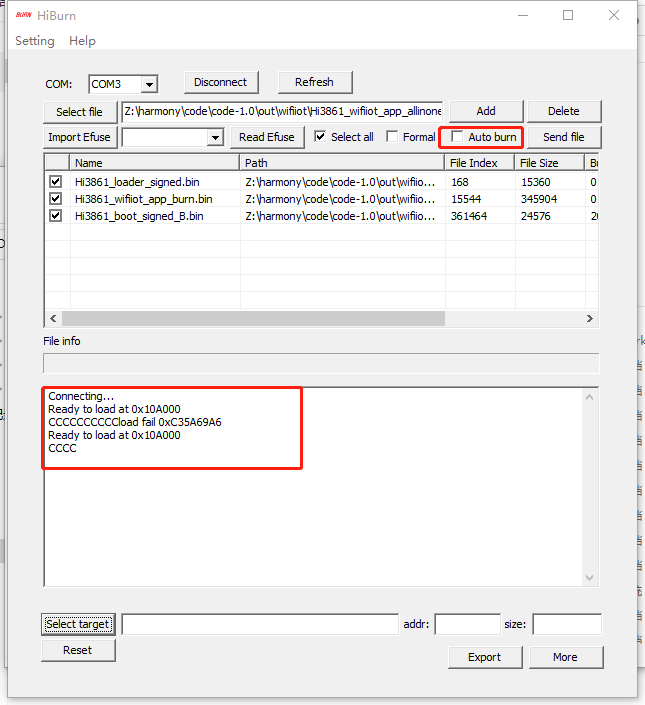Click the file list left scroll arrow
This screenshot has width=645, height=705.
53,318
